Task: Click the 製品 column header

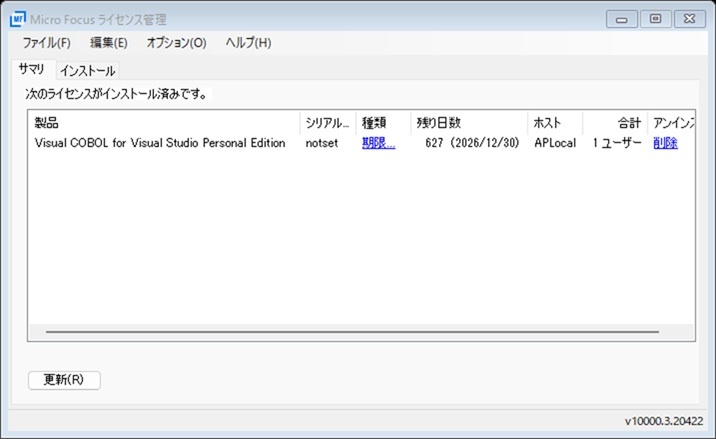Action: coord(164,122)
